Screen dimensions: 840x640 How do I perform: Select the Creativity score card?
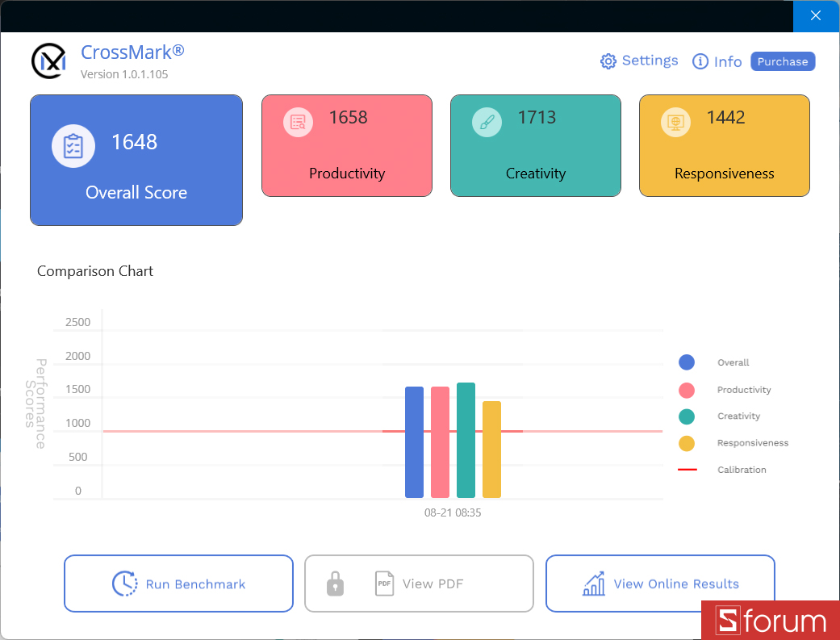coord(536,146)
